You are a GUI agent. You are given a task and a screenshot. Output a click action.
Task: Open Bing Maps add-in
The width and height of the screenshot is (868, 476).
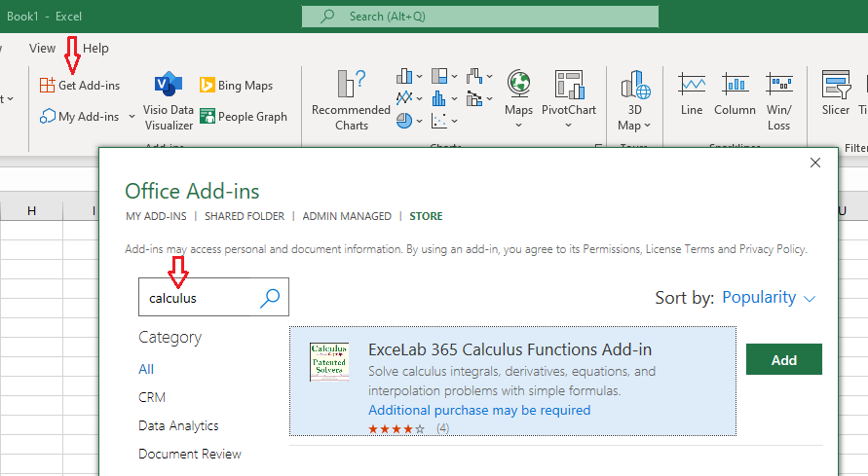(x=237, y=85)
